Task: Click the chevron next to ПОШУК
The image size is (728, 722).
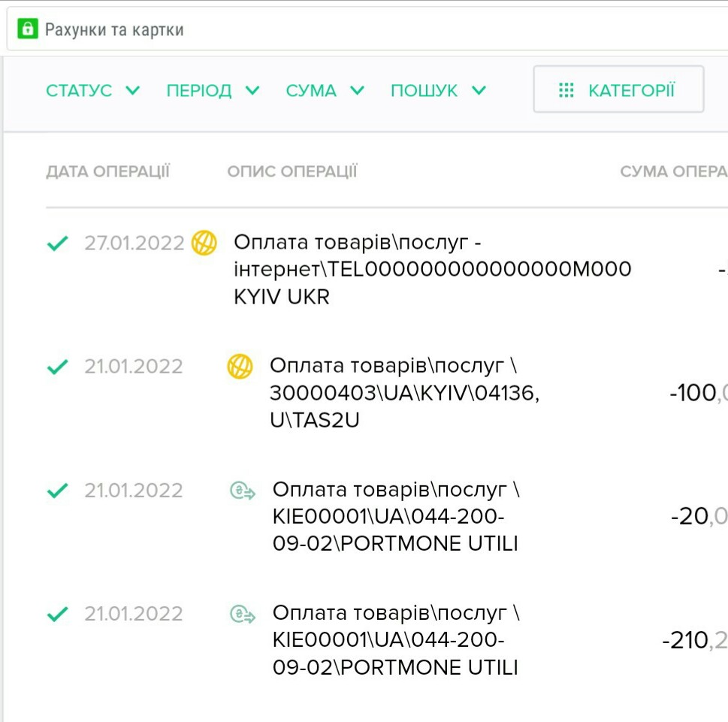Action: click(x=479, y=90)
